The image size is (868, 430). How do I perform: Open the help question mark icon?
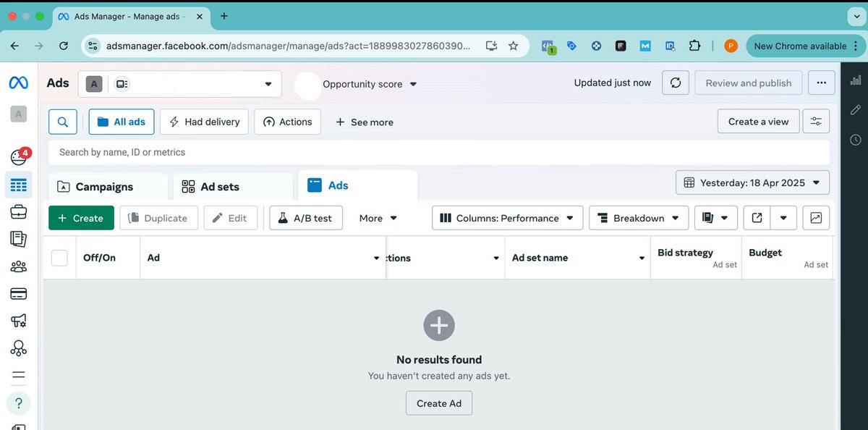point(19,403)
